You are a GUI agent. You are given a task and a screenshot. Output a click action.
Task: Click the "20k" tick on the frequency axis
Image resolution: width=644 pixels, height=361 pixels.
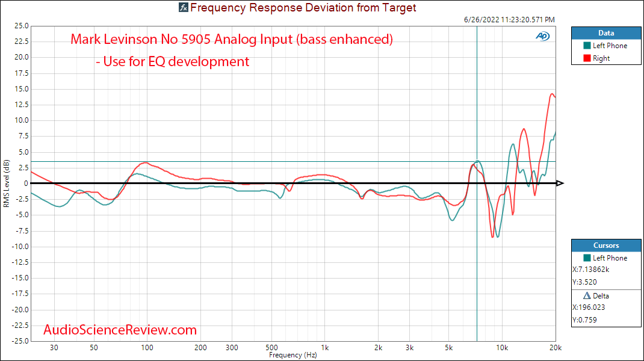tap(556, 347)
